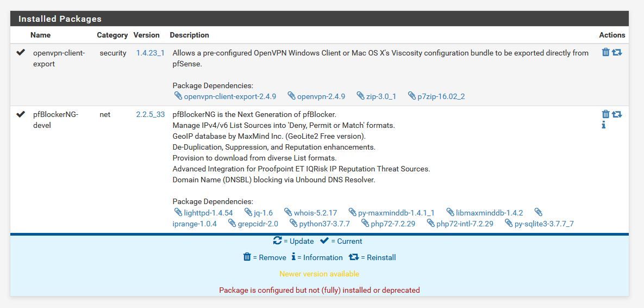644x308 pixels.
Task: Click paperclip icon next to lighttpd-1.4.54
Action: click(178, 212)
